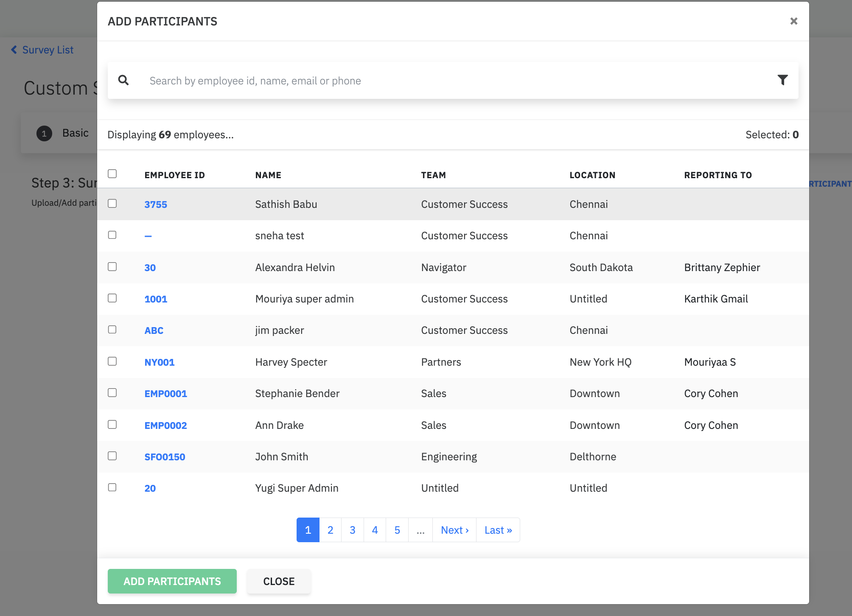Jump to page 5 in pagination
The width and height of the screenshot is (852, 616).
(397, 530)
